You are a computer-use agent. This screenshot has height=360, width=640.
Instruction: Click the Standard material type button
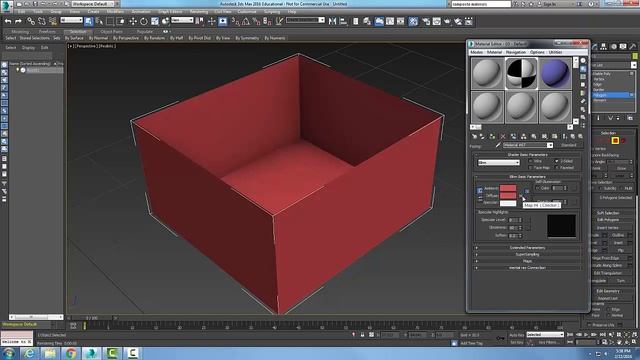click(569, 145)
